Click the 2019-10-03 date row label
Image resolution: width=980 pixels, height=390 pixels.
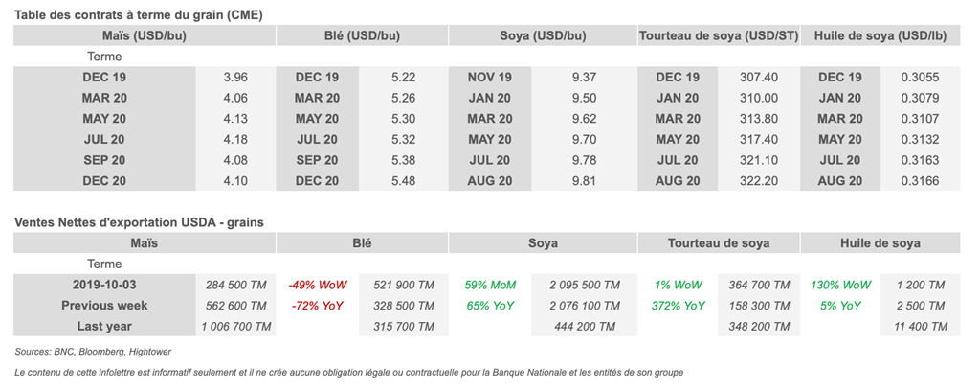pos(104,285)
